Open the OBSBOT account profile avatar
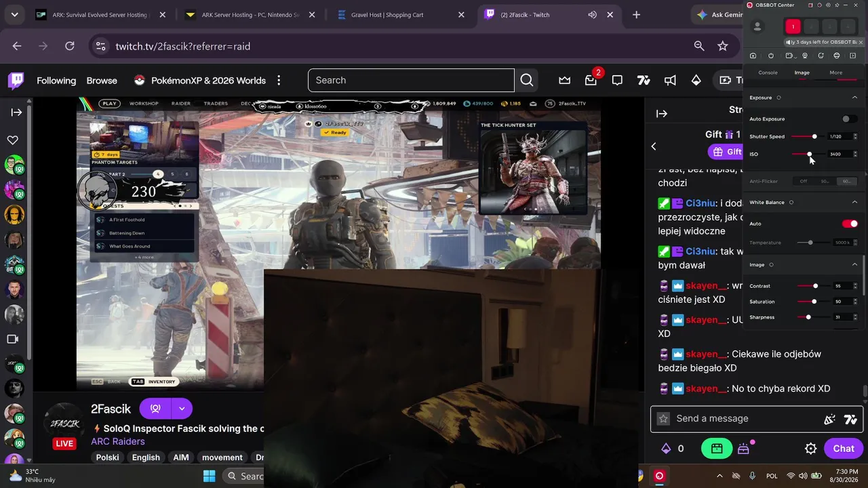 [x=757, y=26]
